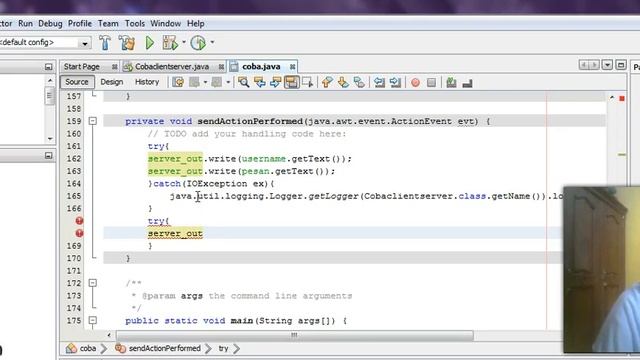Switch to History view
The width and height of the screenshot is (640, 360).
(147, 82)
